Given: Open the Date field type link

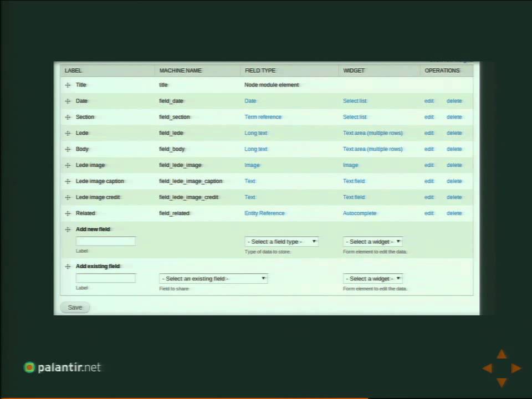Looking at the screenshot, I should [250, 101].
